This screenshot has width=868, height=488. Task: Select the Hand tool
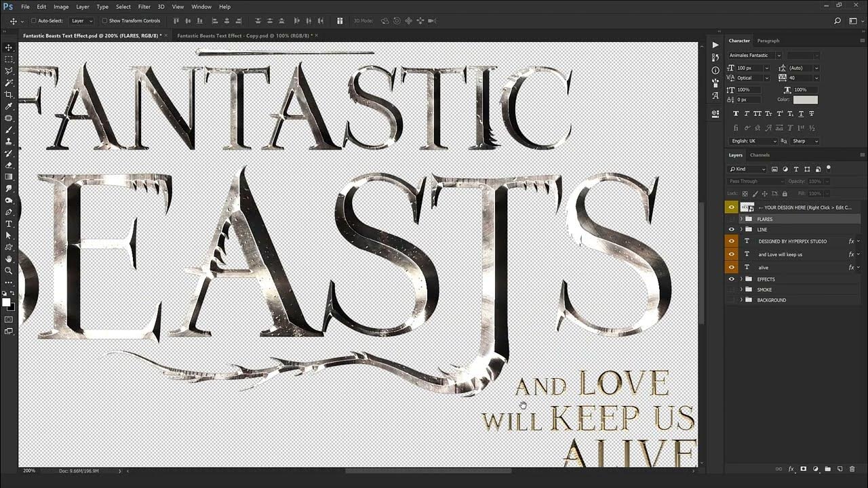(9, 259)
